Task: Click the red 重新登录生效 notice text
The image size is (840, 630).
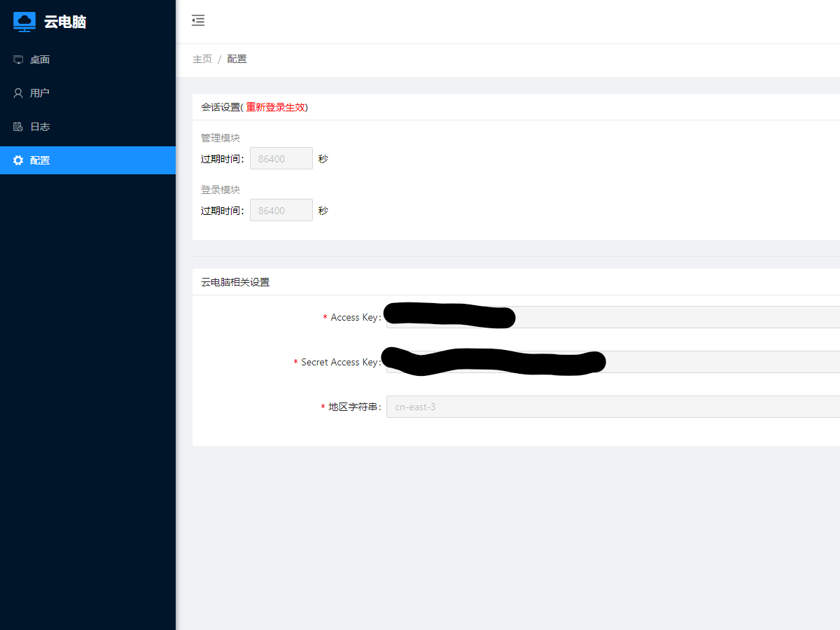Action: coord(275,107)
